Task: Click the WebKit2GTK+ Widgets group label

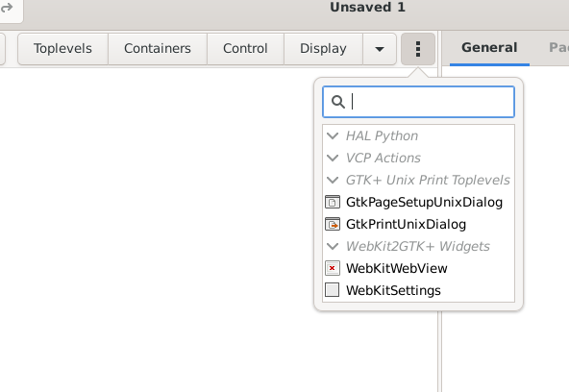Action: point(418,247)
